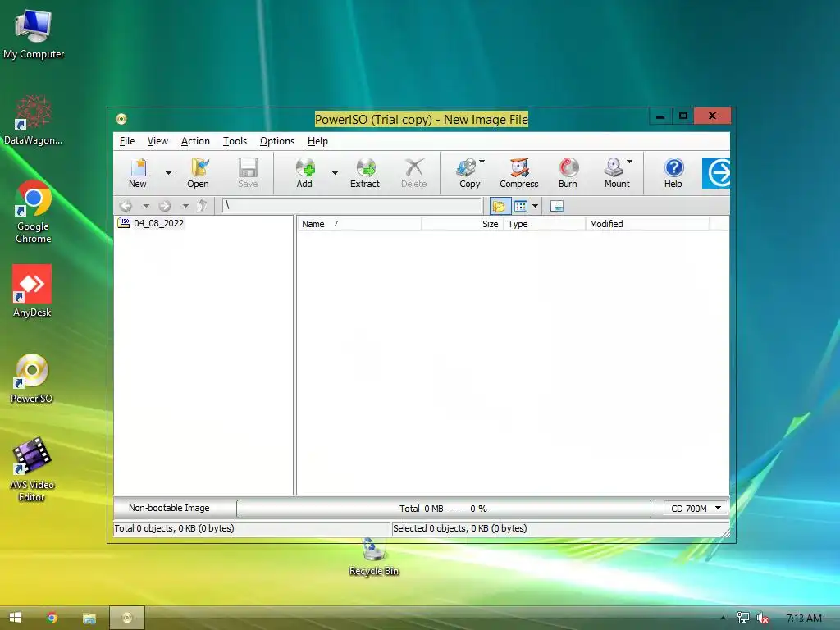Expand the Copy button dropdown arrow
Viewport: 840px width, 630px height.
pyautogui.click(x=482, y=162)
